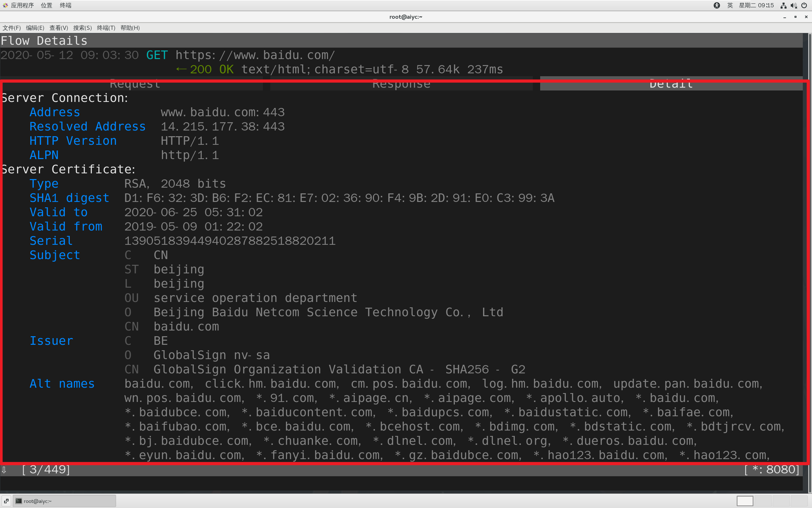Click the accessibility icon in the top panel
This screenshot has height=508, width=812.
tap(717, 5)
